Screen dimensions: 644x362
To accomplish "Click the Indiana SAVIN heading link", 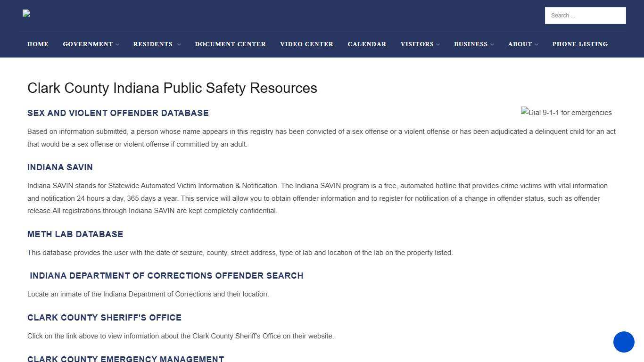I will point(60,167).
